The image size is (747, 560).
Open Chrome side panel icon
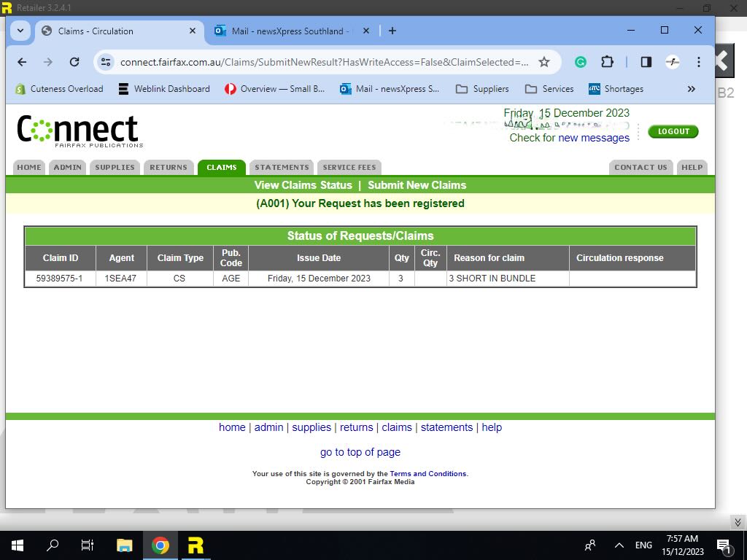[x=646, y=62]
